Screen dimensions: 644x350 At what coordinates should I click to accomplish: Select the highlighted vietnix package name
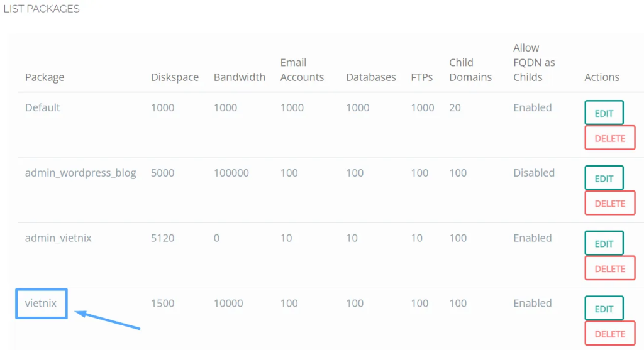coord(41,303)
